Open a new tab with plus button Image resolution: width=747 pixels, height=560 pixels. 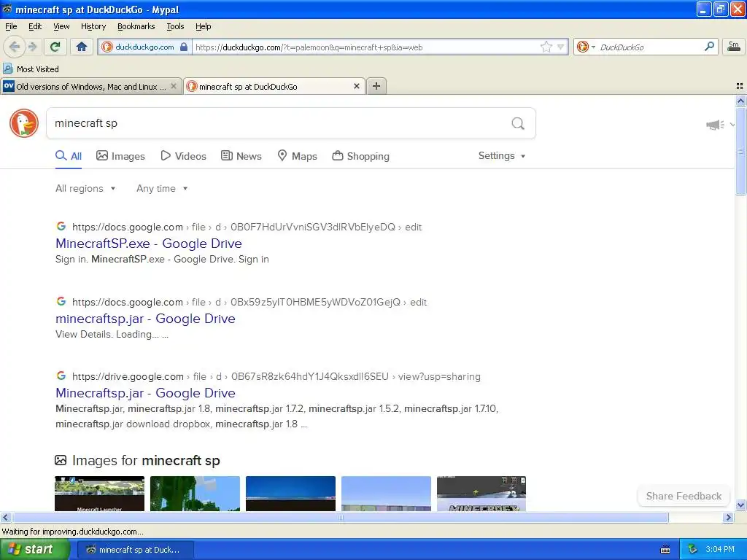[376, 86]
